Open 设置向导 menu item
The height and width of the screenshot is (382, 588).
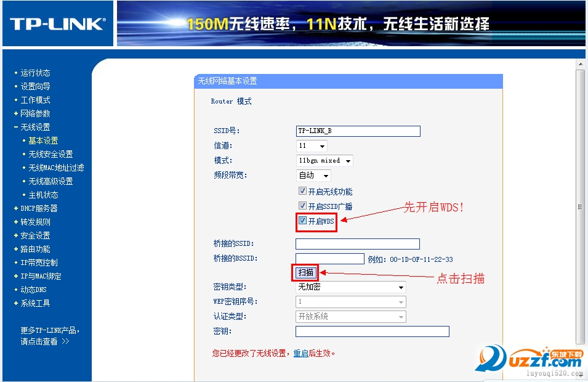click(x=35, y=86)
